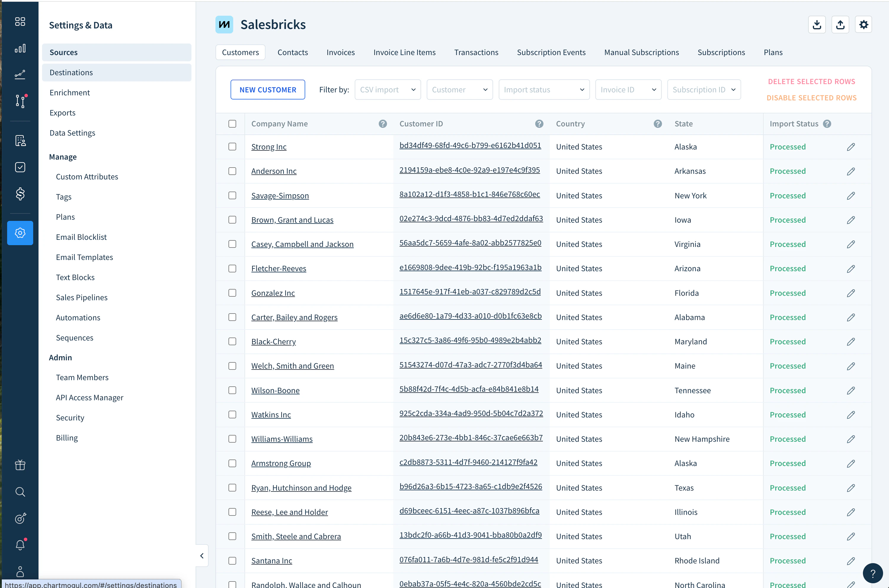Open the notifications bell icon
This screenshot has width=889, height=588.
[x=20, y=545]
